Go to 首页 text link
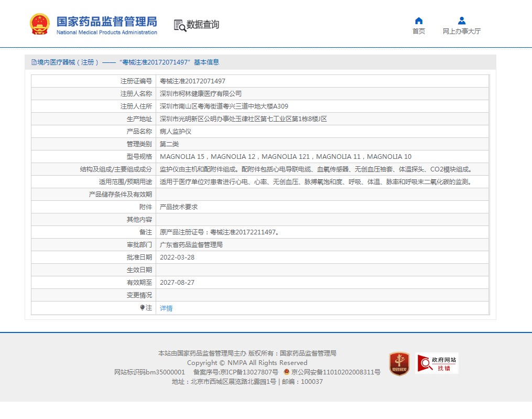Screen dimensions: 532x419 pyautogui.click(x=419, y=31)
